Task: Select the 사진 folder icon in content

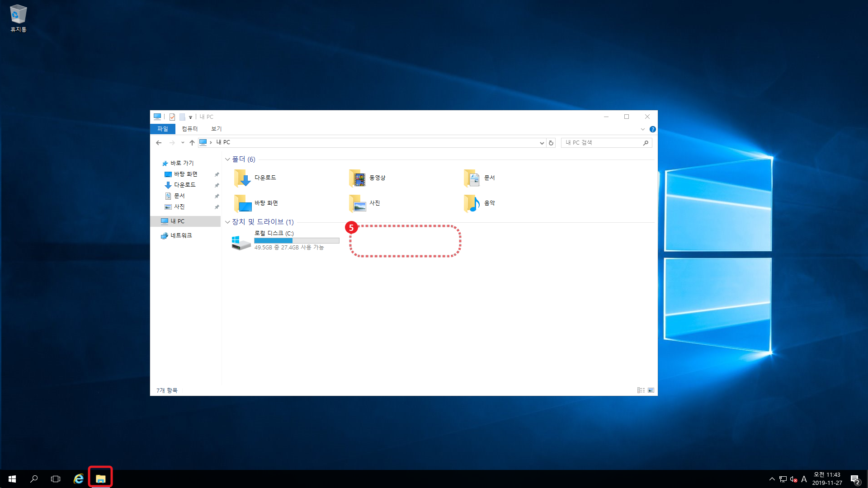Action: (x=357, y=203)
